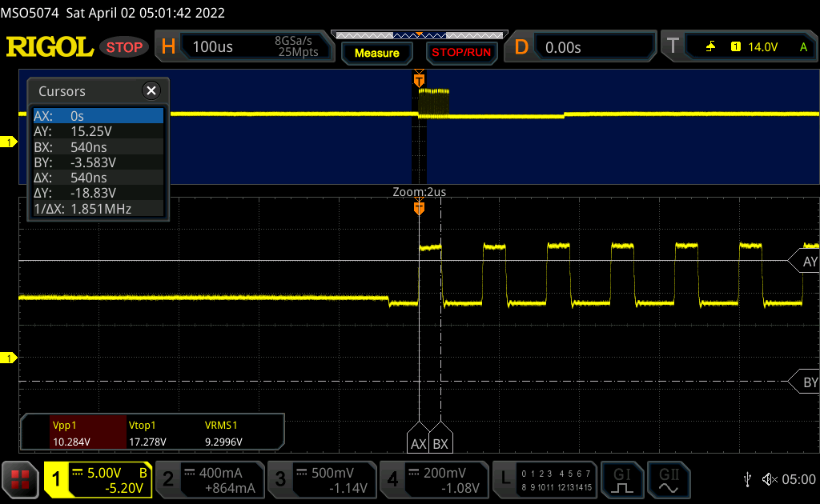Open trigger settings showing 14.0V
The height and width of the screenshot is (504, 820).
point(739,46)
